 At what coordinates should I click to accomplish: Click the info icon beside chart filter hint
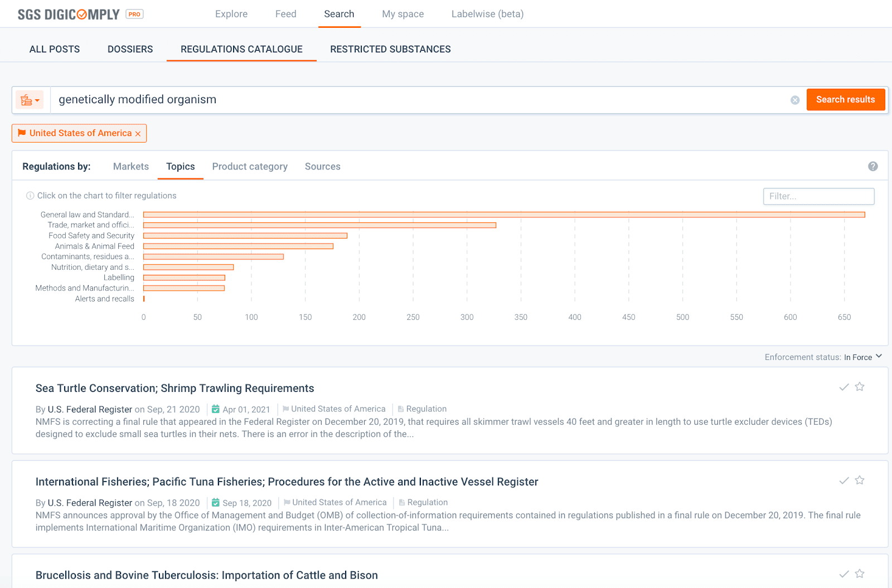coord(30,196)
